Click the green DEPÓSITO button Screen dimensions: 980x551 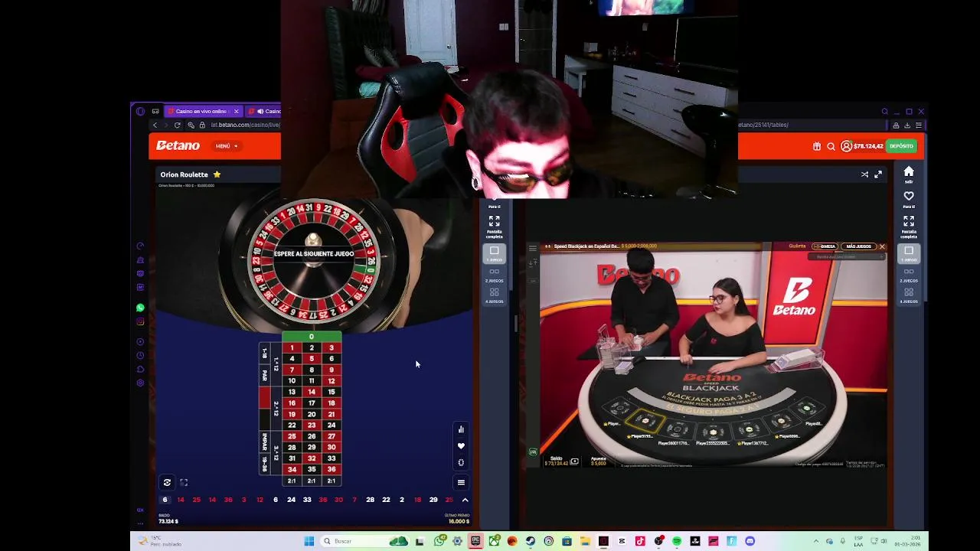(x=902, y=146)
